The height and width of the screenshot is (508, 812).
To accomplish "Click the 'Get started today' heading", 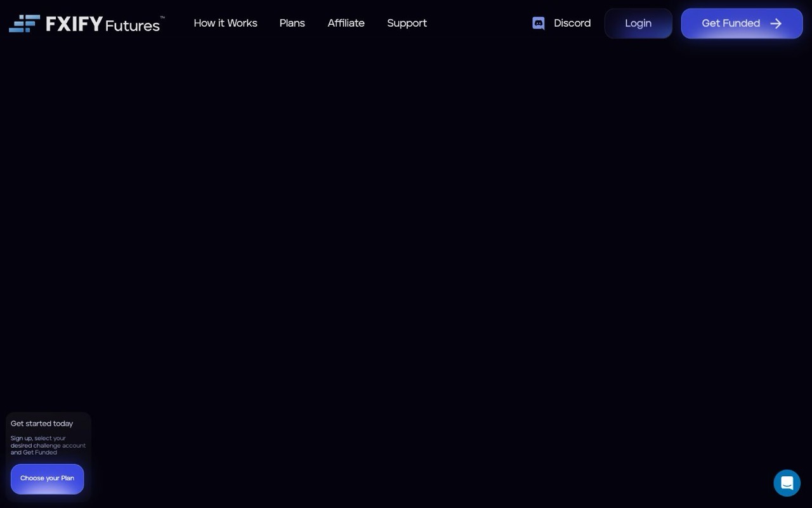I will point(42,424).
